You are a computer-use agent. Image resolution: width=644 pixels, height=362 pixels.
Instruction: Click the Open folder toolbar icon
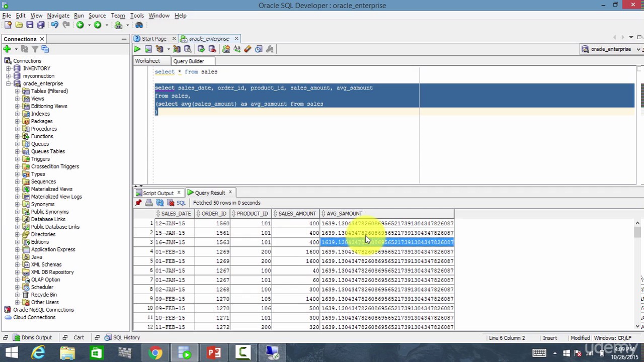tap(19, 25)
